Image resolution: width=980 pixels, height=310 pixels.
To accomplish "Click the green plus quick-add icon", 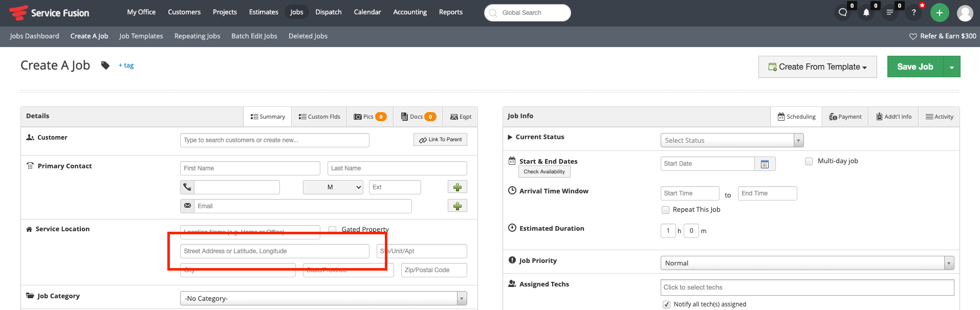I will point(939,13).
